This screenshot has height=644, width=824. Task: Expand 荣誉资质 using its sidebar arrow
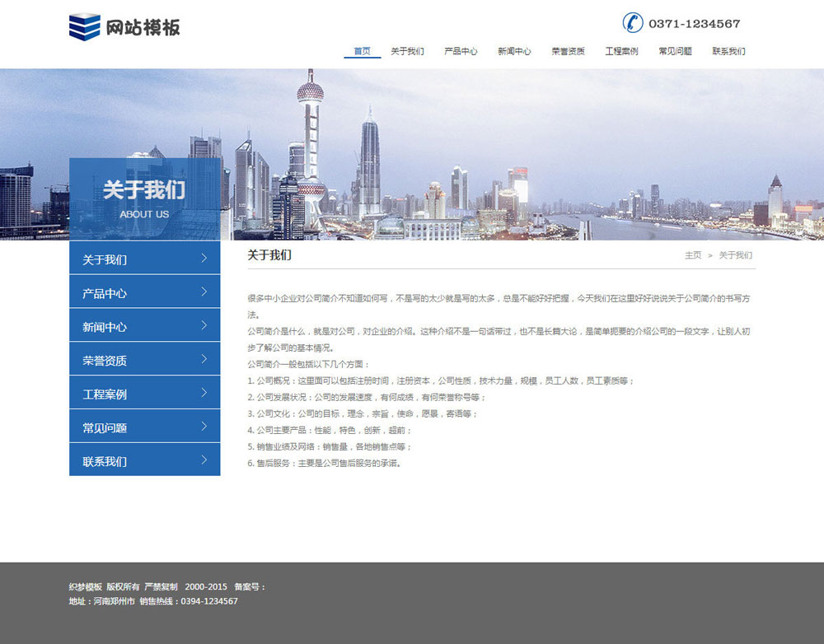click(204, 359)
